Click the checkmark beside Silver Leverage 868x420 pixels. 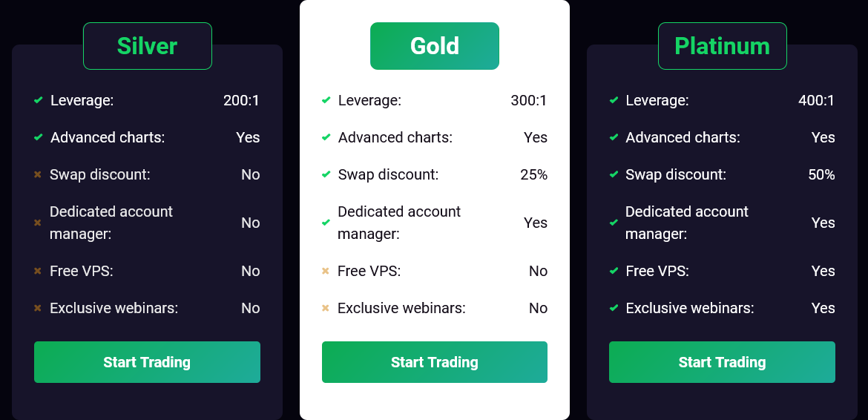point(38,100)
